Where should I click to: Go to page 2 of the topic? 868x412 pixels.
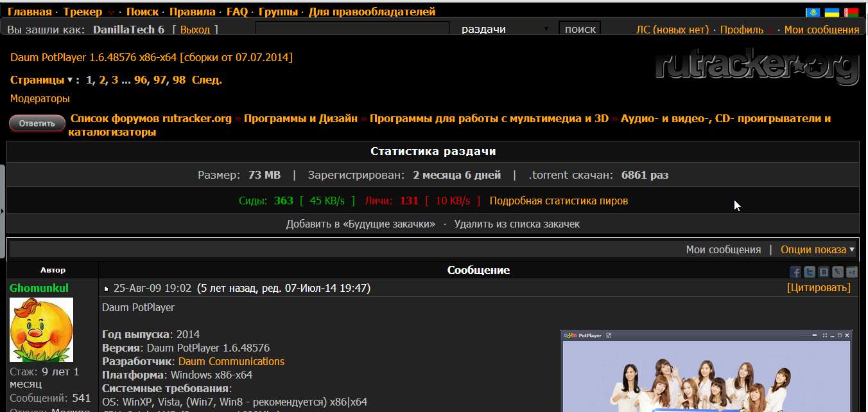(x=102, y=80)
